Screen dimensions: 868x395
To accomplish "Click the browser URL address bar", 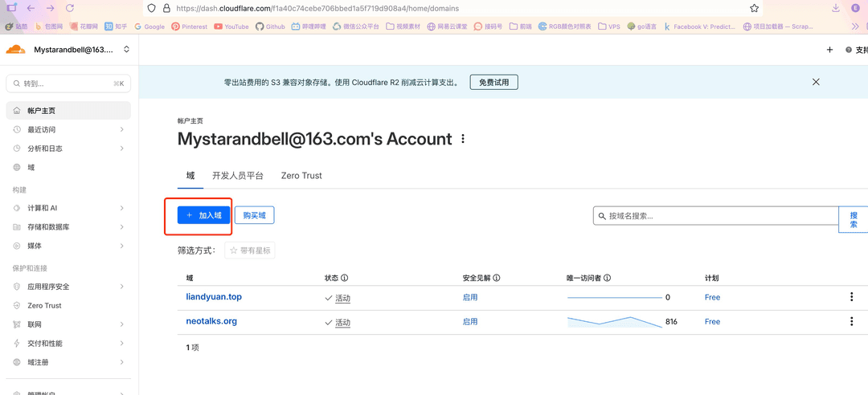I will (x=452, y=8).
